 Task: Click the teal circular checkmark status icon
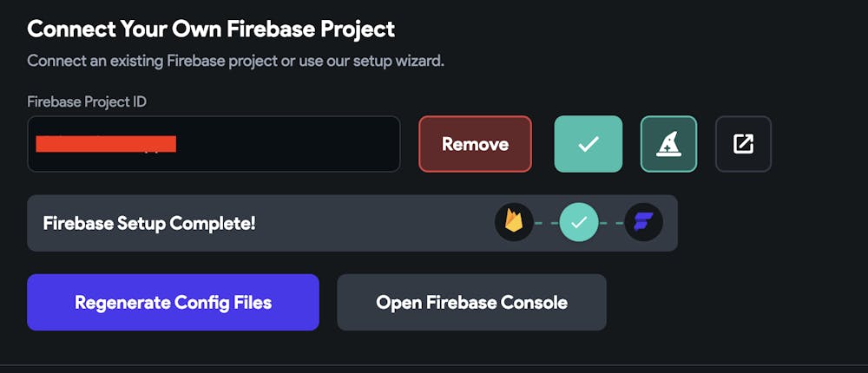pyautogui.click(x=579, y=223)
